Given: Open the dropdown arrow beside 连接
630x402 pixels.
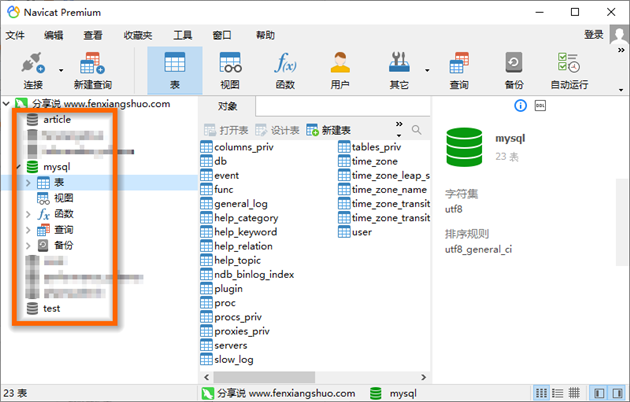Looking at the screenshot, I should point(61,71).
